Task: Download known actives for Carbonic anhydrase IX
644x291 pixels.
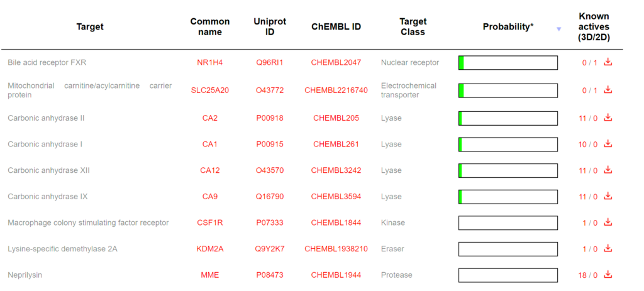Action: pos(608,197)
